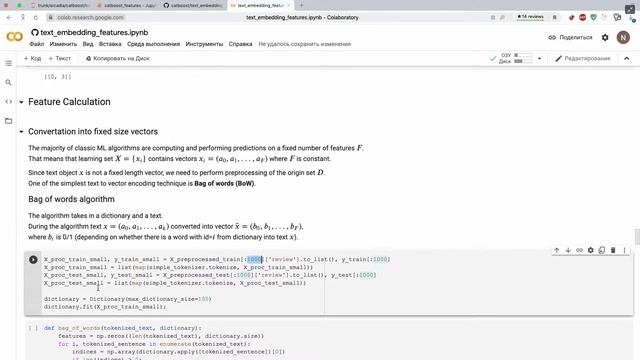Open the Изменить menu
Screen dimensions: 640x360
tap(63, 44)
